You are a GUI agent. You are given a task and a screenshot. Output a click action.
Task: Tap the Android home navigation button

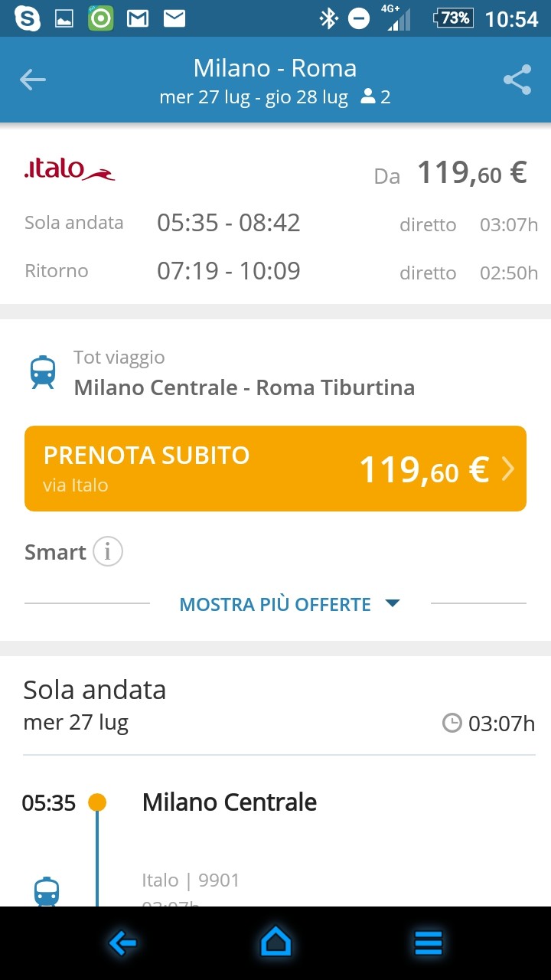(275, 943)
